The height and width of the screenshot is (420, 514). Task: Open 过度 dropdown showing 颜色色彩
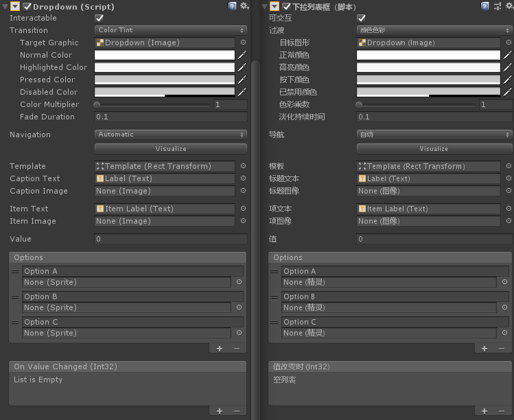pos(434,30)
